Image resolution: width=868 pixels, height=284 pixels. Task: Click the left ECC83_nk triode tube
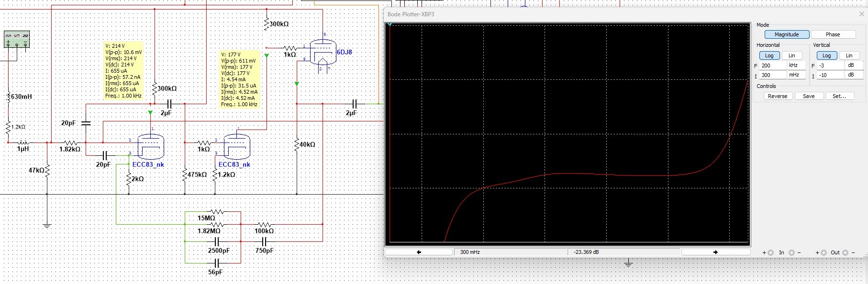151,146
